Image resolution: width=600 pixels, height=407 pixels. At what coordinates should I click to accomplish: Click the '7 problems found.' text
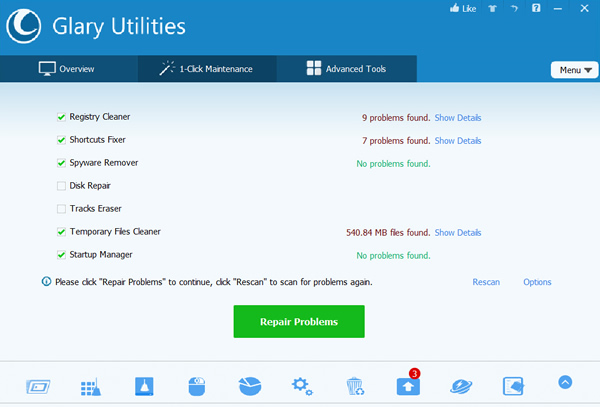[396, 141]
